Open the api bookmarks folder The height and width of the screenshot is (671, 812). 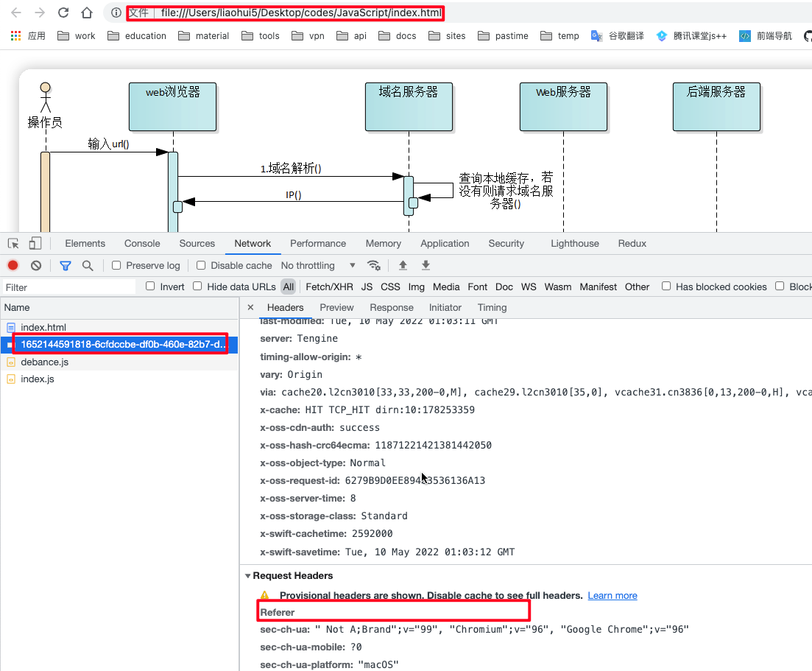(x=351, y=36)
